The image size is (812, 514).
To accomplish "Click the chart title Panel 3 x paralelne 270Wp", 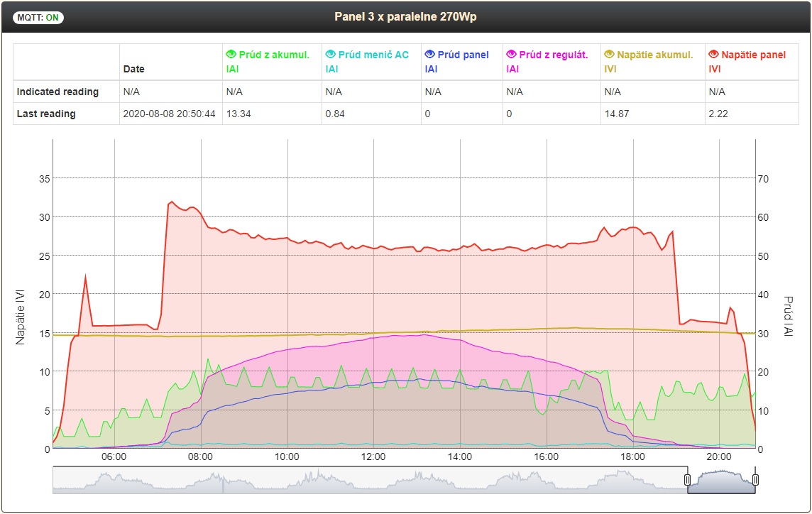I will [405, 16].
